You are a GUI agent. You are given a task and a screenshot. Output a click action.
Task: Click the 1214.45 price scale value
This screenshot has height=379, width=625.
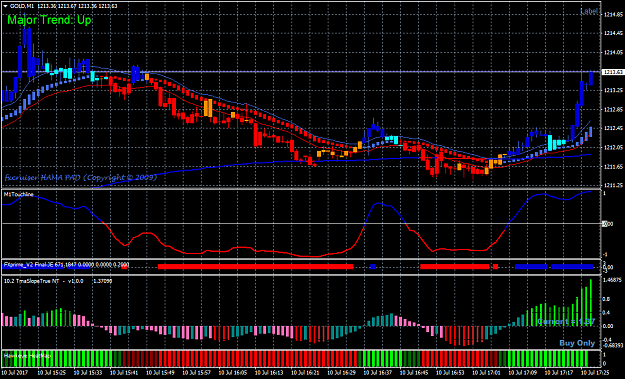[613, 33]
